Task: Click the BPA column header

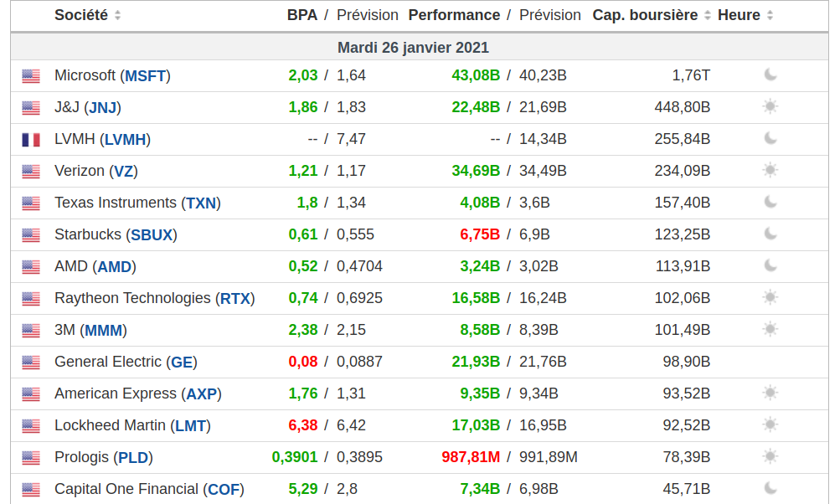Action: point(302,15)
